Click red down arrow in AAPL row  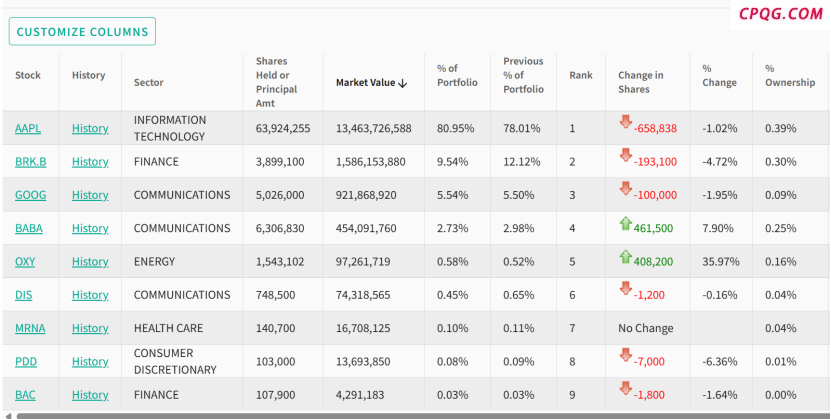coord(625,122)
